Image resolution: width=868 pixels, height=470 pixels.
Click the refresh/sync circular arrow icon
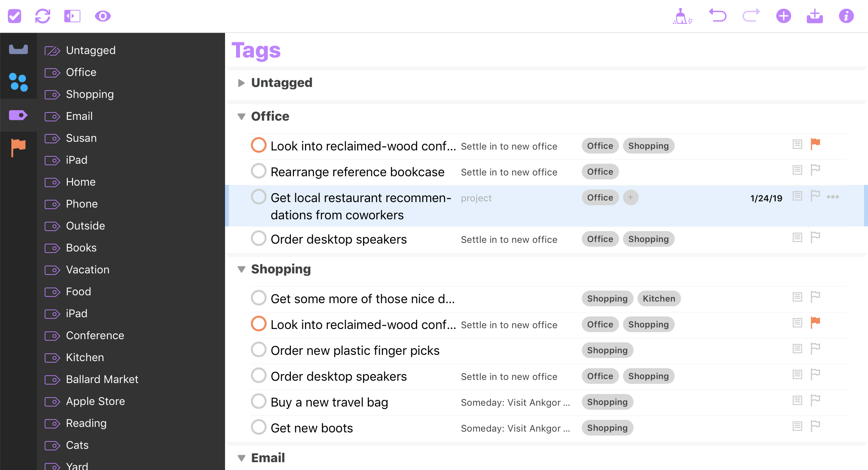coord(43,16)
